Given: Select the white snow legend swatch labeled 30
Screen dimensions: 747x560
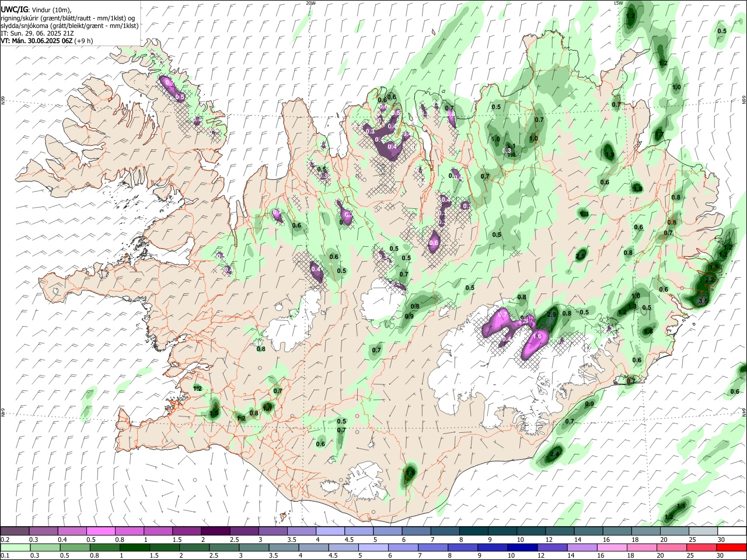Looking at the screenshot, I should pyautogui.click(x=732, y=531).
